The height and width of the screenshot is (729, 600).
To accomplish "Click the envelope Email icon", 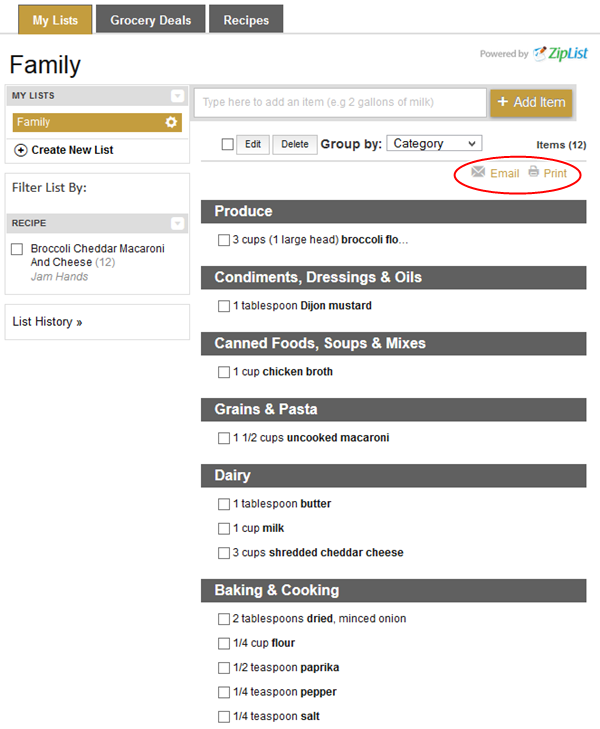I will click(478, 172).
